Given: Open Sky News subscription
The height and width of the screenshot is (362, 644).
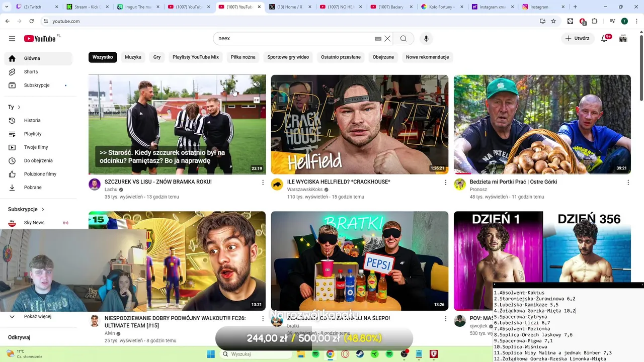Looking at the screenshot, I should (38, 223).
